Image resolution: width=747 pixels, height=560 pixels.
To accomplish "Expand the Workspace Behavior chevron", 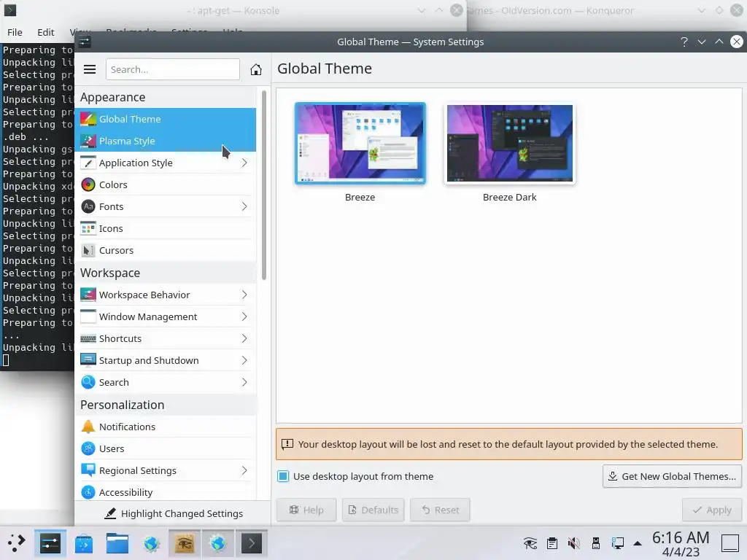I will 244,295.
